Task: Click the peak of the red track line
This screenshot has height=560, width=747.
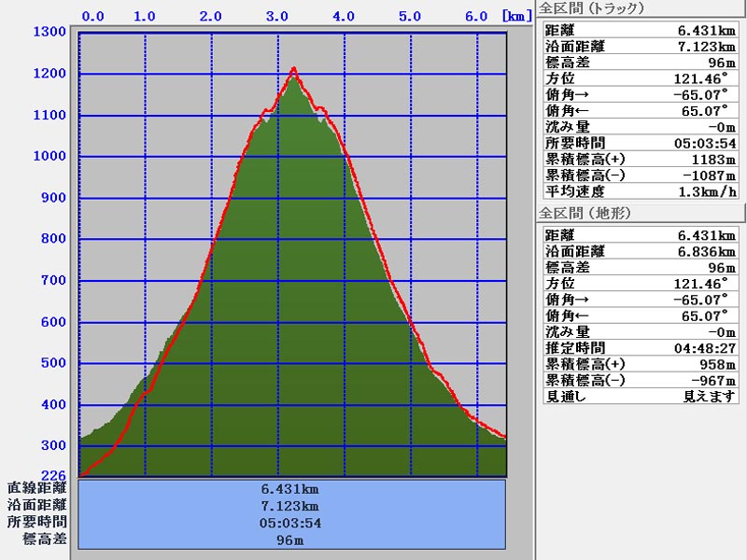Action: (294, 68)
